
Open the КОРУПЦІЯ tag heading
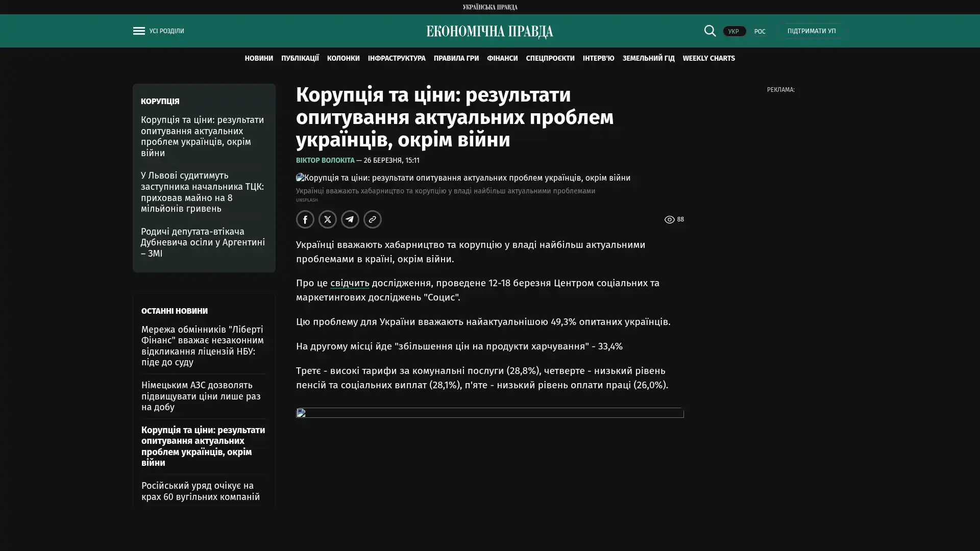(x=160, y=102)
